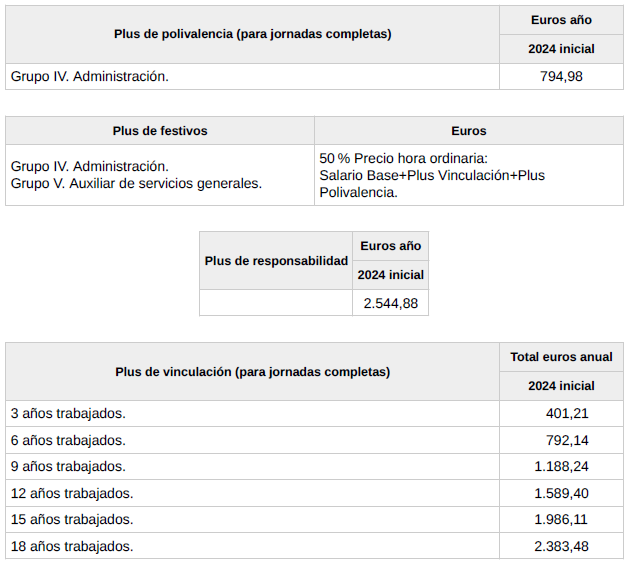This screenshot has height=571, width=630.
Task: Select 'Grupo V. Auxiliar de servicios generales' text
Action: 136,183
